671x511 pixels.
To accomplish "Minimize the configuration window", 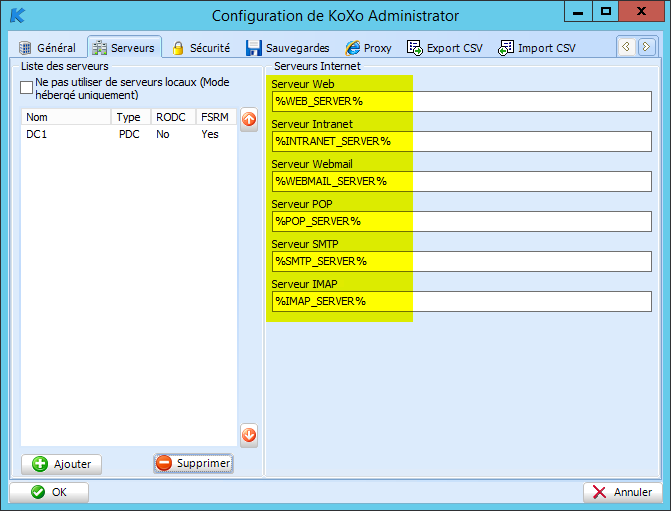I will [578, 12].
